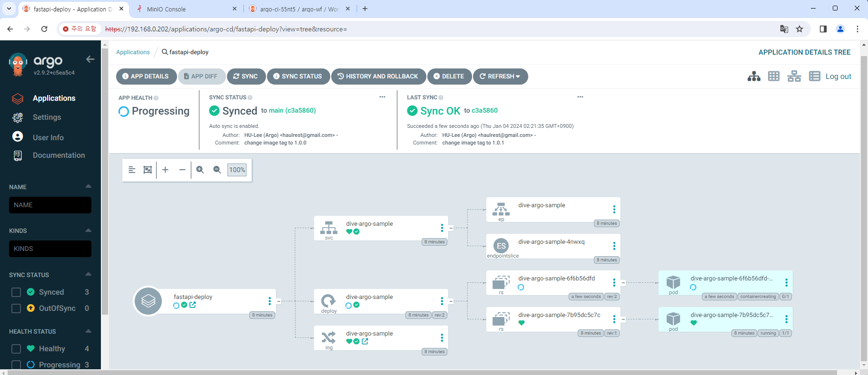Open the Settings gears icon in the sidebar
This screenshot has width=868, height=375.
tap(18, 117)
